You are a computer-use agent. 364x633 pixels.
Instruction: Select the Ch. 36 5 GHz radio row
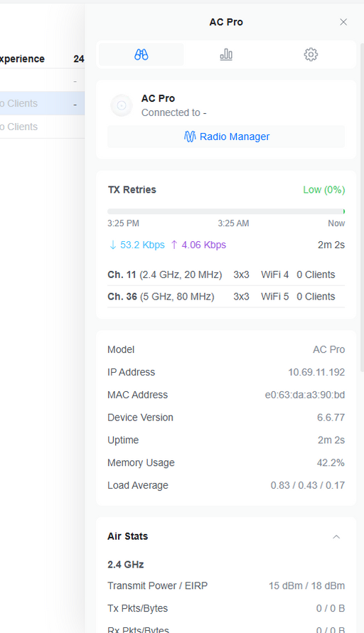point(226,297)
